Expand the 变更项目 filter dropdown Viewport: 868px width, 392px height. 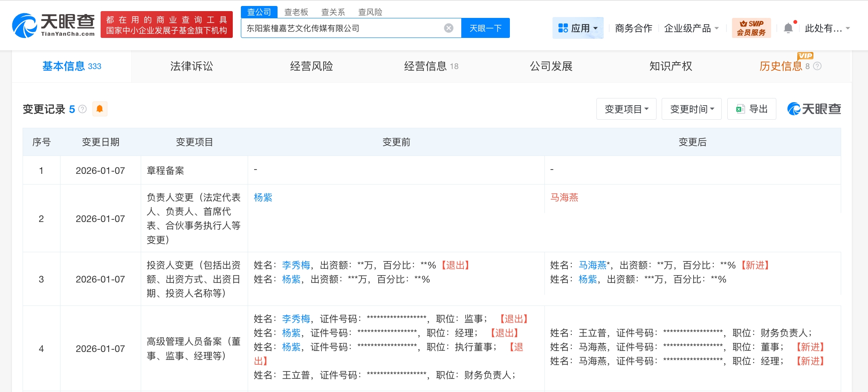click(626, 109)
